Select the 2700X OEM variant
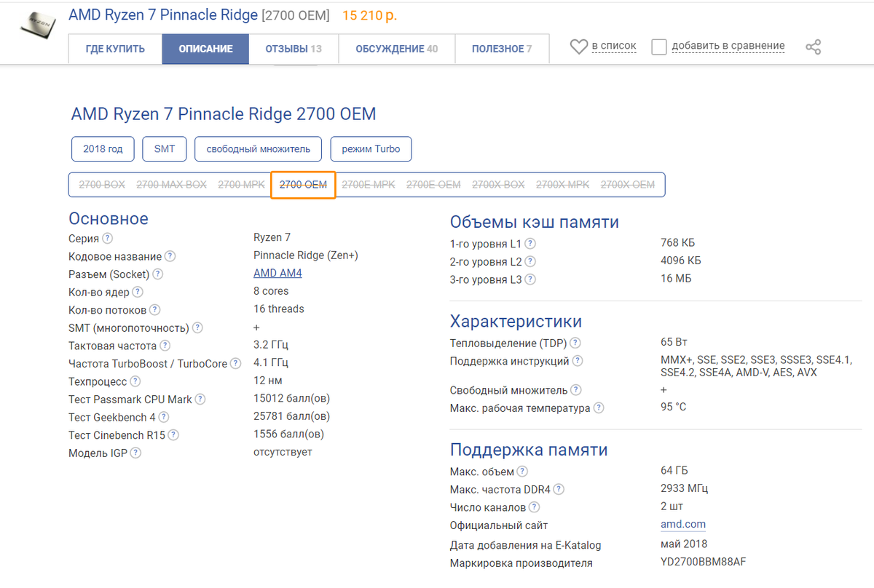874x588 pixels. (628, 185)
